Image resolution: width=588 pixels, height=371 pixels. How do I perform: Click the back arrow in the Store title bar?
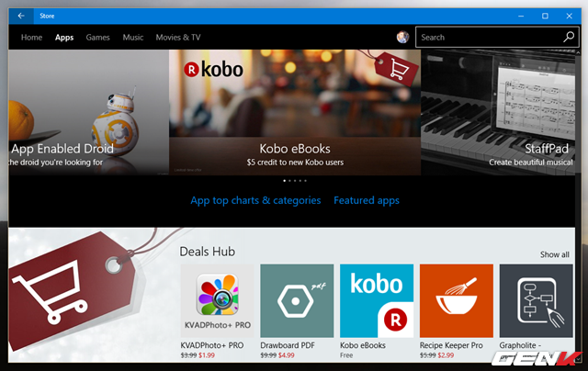(21, 16)
